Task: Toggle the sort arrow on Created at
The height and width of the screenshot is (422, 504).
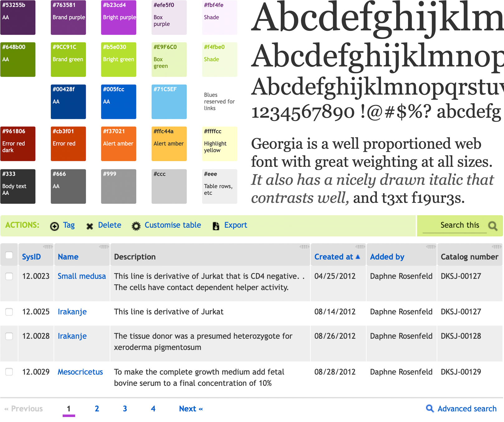Action: point(358,256)
